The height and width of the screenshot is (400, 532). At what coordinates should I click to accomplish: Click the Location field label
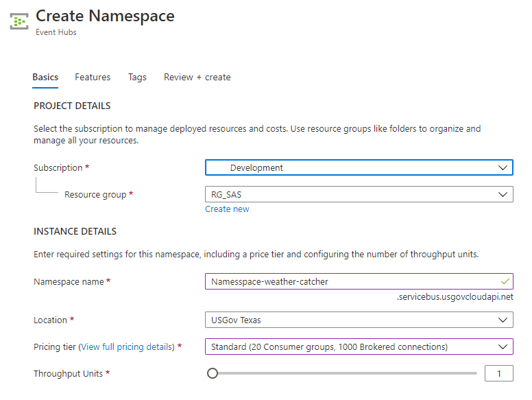(50, 320)
